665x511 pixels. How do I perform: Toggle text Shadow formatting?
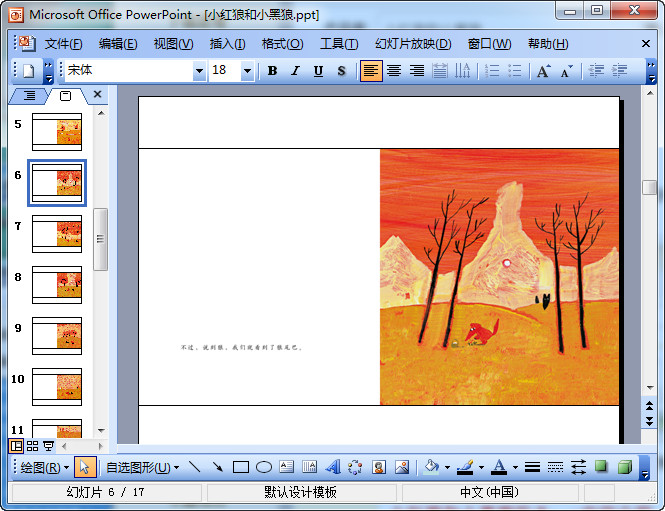341,71
